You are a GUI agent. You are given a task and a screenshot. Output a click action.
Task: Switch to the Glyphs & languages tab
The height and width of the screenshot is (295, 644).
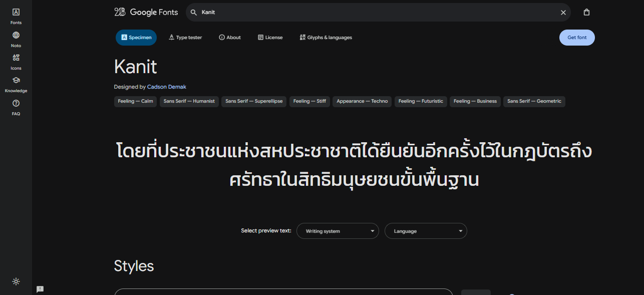[326, 38]
